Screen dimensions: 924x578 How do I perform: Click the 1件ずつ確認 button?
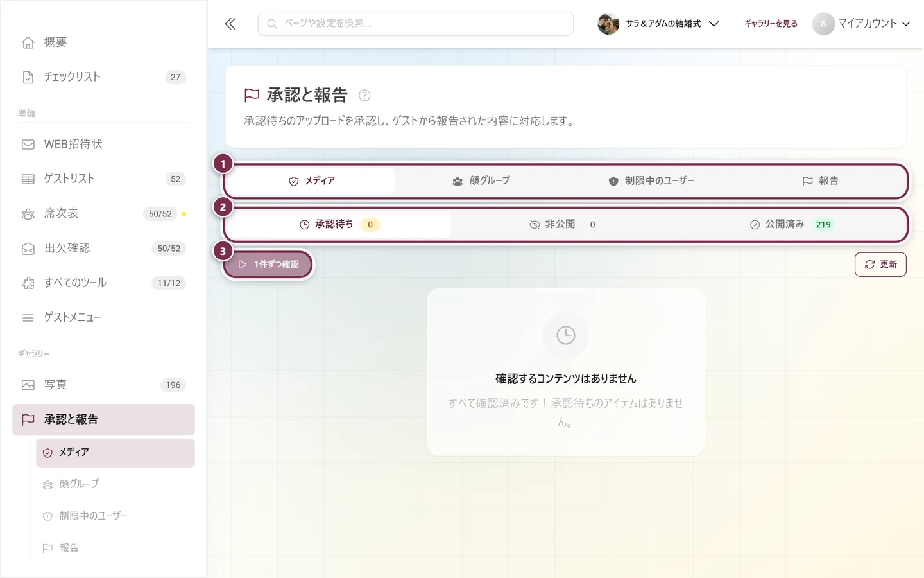pyautogui.click(x=268, y=265)
